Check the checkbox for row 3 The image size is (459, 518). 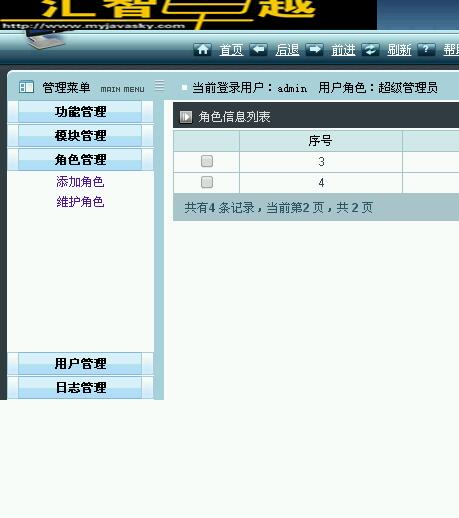[207, 161]
